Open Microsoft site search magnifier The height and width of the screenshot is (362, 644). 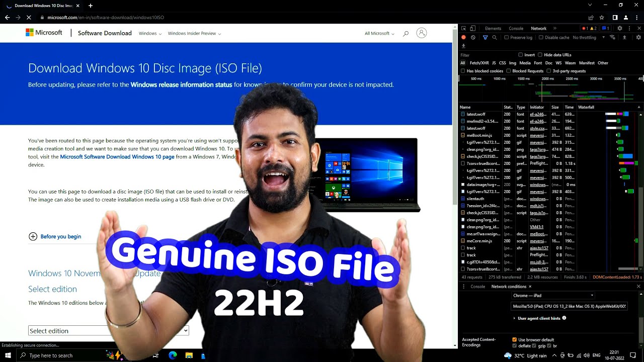tap(406, 34)
